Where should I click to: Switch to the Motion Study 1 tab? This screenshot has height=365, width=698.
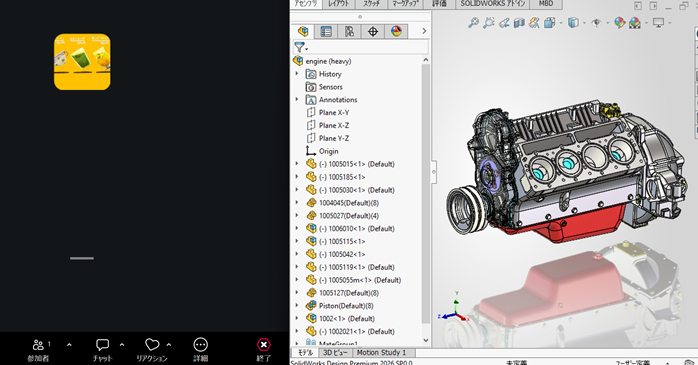(x=381, y=353)
